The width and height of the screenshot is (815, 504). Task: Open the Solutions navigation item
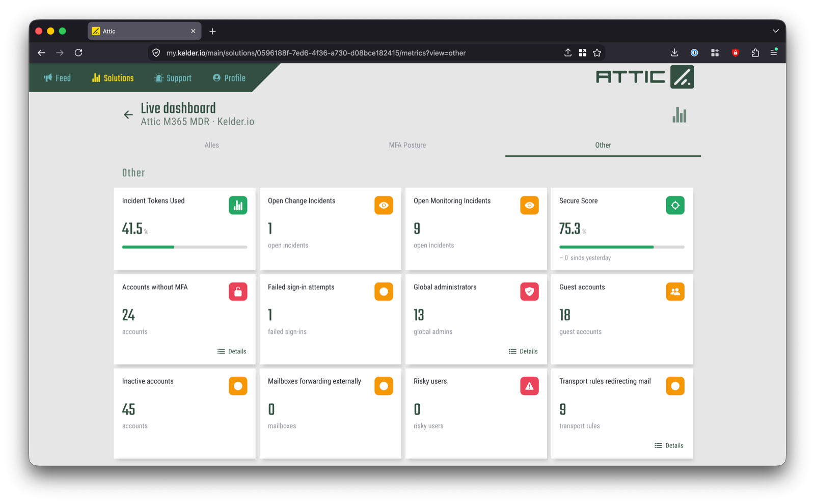click(113, 78)
